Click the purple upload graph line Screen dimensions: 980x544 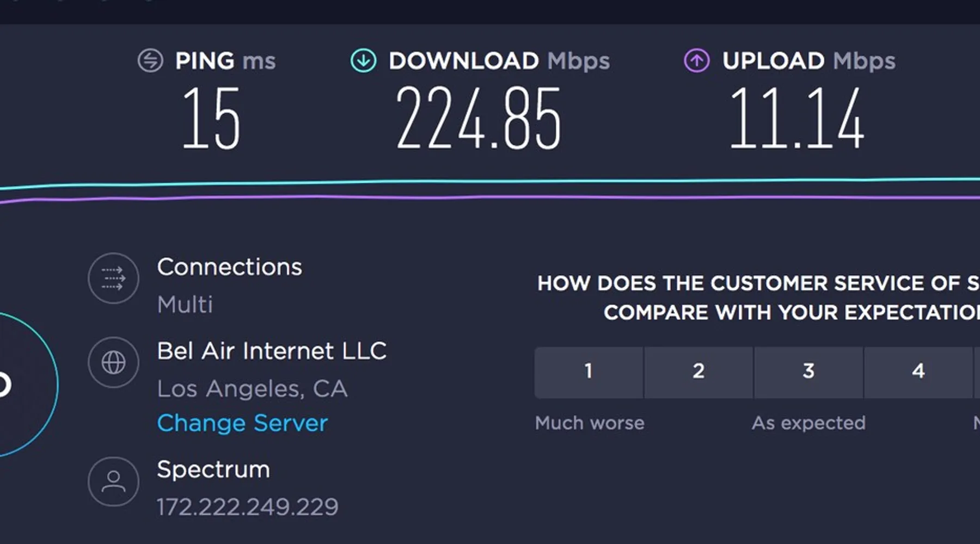tap(490, 197)
